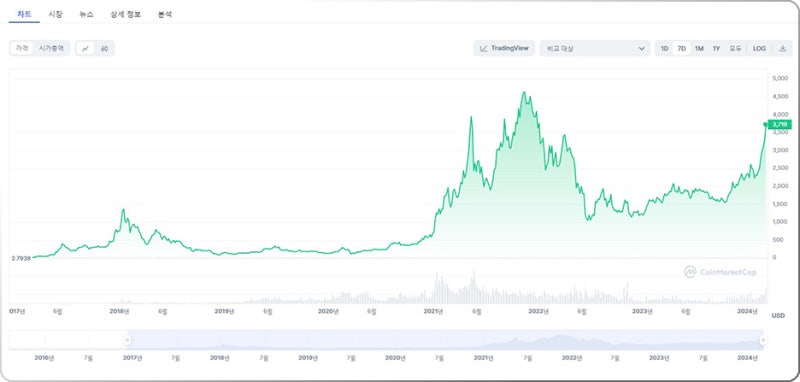Switch to the candlestick chart icon

pyautogui.click(x=104, y=48)
